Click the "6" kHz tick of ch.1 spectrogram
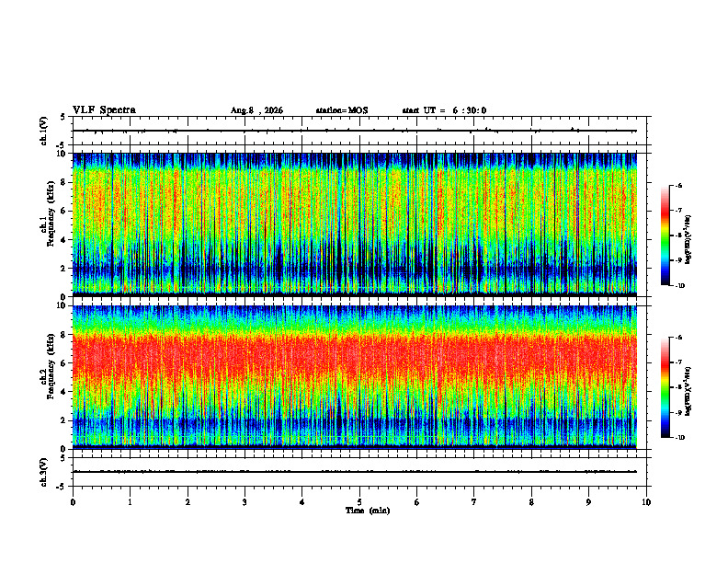The height and width of the screenshot is (563, 728). coord(64,212)
